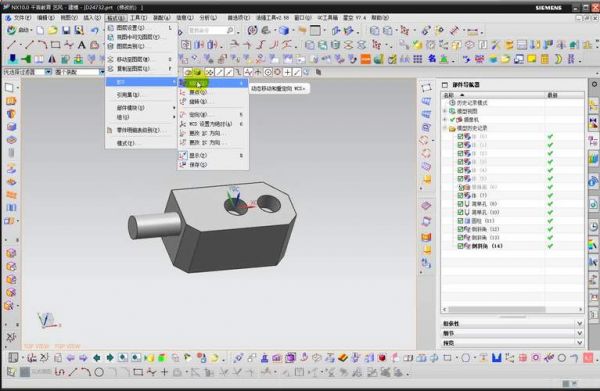
Task: Collapse the 模型历史记录 tree node
Action: (445, 128)
